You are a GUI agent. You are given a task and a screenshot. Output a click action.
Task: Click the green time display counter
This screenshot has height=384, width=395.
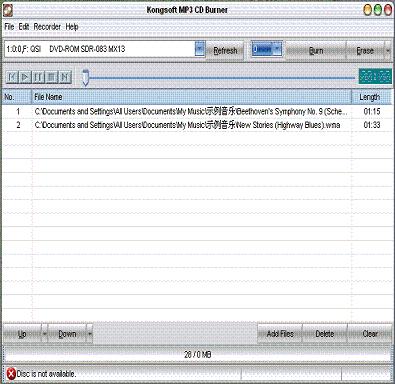click(x=375, y=76)
